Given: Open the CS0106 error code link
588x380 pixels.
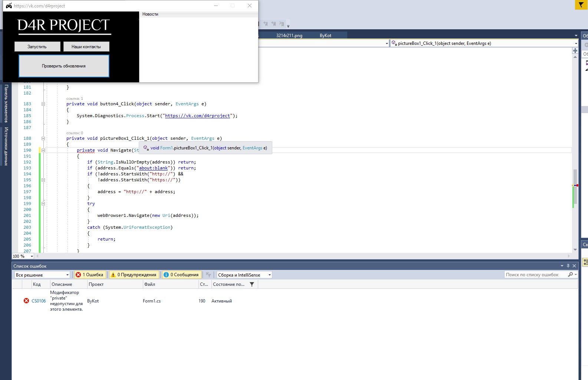Looking at the screenshot, I should [39, 301].
